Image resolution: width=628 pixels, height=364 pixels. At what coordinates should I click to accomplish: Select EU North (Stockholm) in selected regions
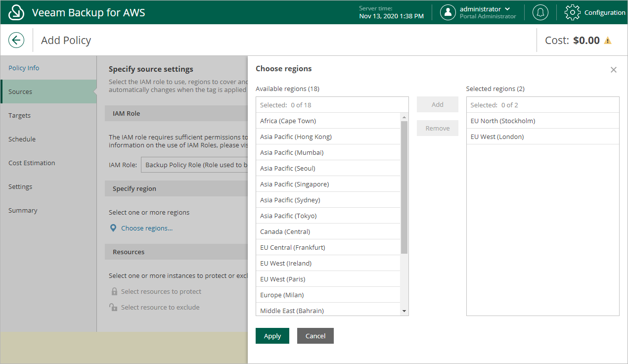click(543, 121)
